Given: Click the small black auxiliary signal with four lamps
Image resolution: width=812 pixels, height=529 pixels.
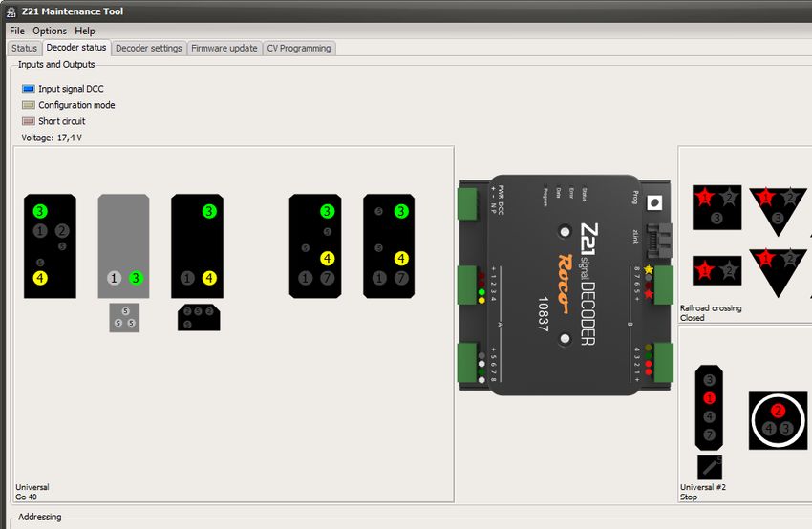Looking at the screenshot, I should click(x=199, y=317).
